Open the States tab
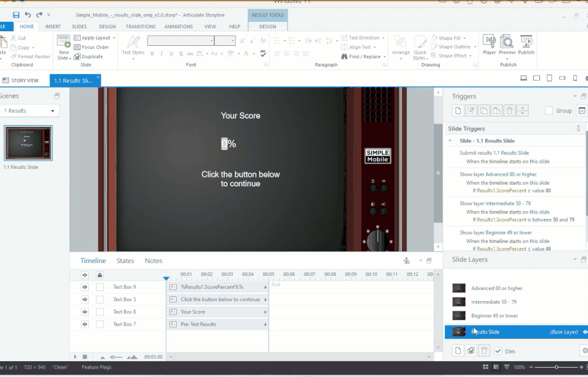This screenshot has width=588, height=377. click(125, 261)
